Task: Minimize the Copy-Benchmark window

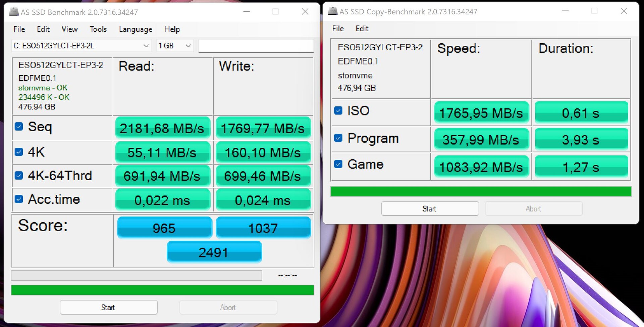Action: [565, 11]
